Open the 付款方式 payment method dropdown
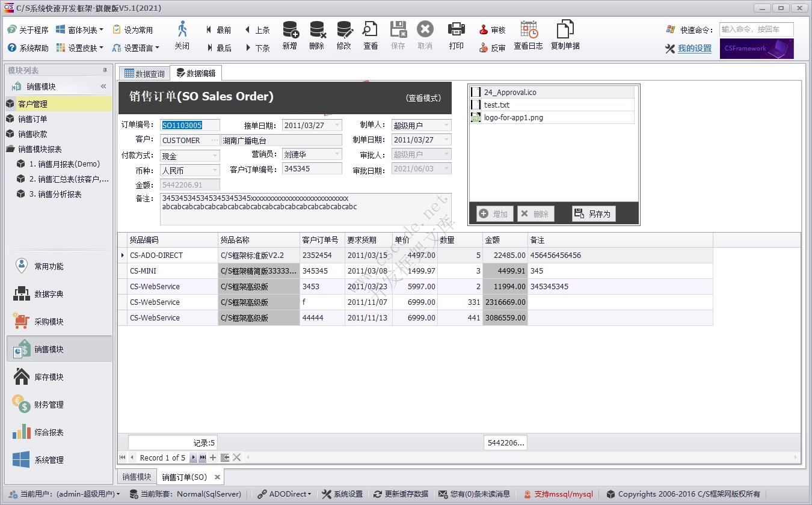 point(215,156)
